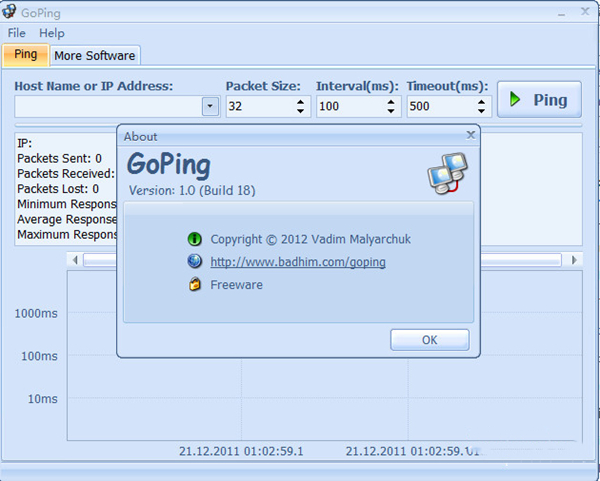Click the graph scrollbar right arrow
600x481 pixels.
[574, 260]
